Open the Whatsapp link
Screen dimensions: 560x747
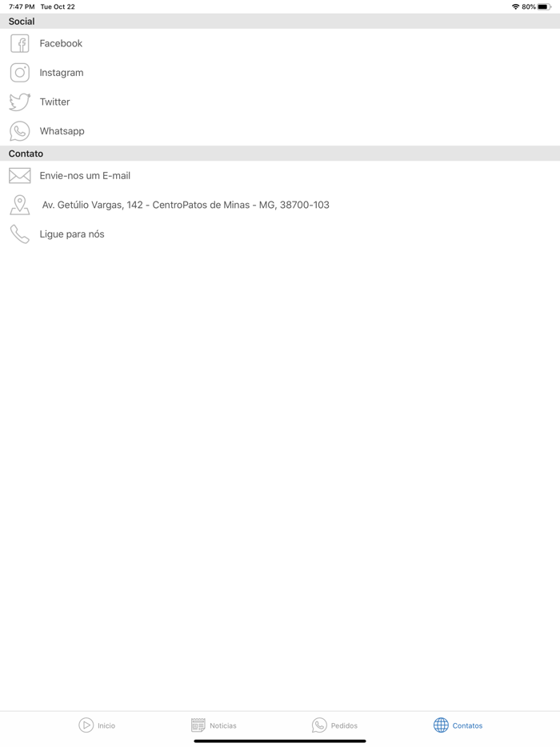click(x=280, y=131)
